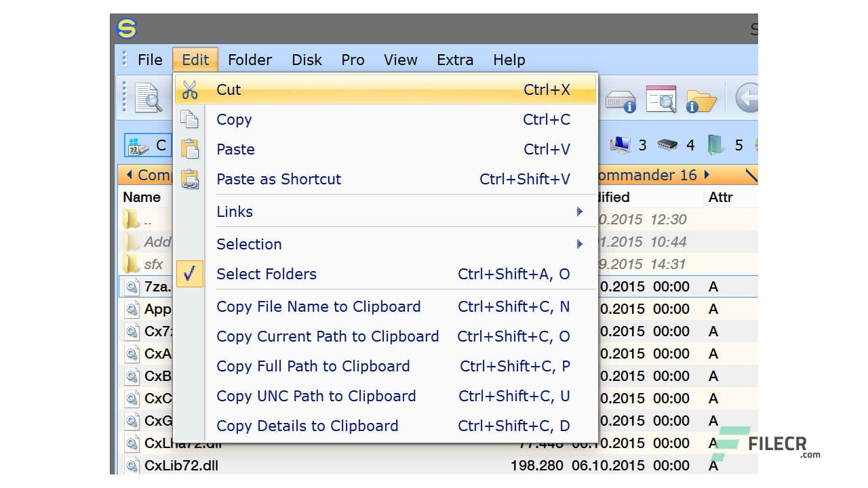This screenshot has width=868, height=488.
Task: Open file viewer magnifier toolbar icon
Action: tap(148, 98)
